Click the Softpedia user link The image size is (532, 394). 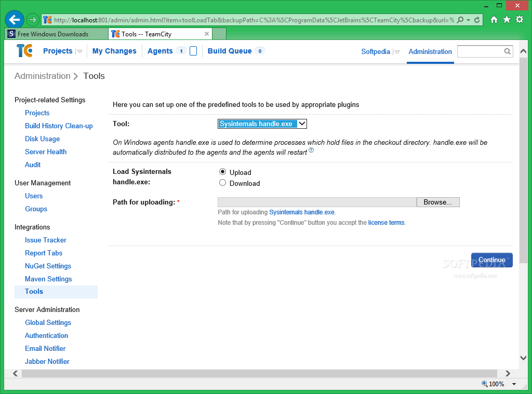point(376,51)
